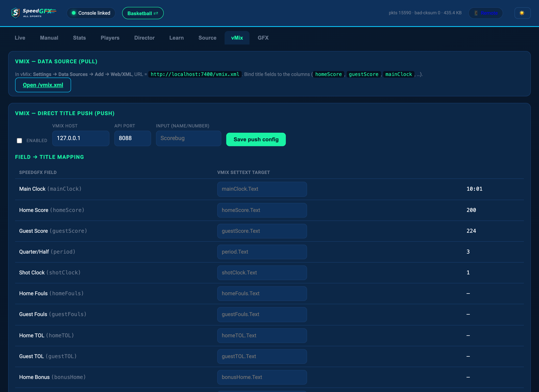Screen dimensions: 539x392
Task: Select the vMix tab
Action: (x=237, y=38)
